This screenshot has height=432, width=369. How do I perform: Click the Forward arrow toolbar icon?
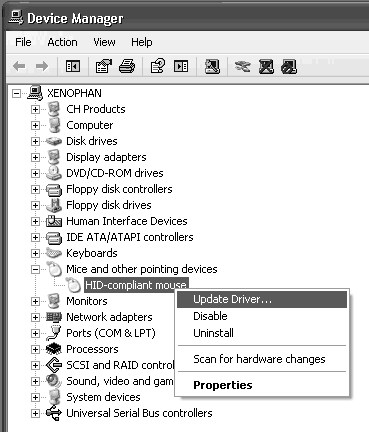click(x=42, y=66)
